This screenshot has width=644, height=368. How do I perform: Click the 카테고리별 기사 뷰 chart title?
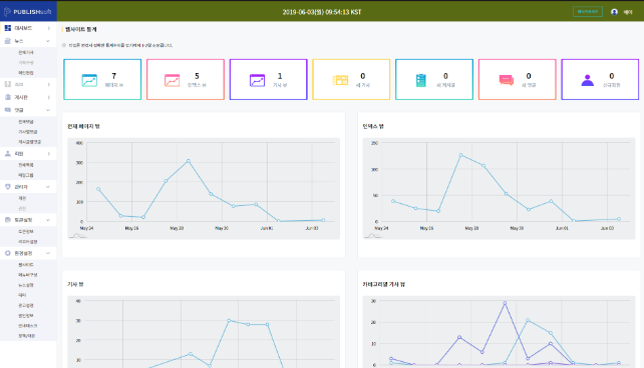click(384, 284)
